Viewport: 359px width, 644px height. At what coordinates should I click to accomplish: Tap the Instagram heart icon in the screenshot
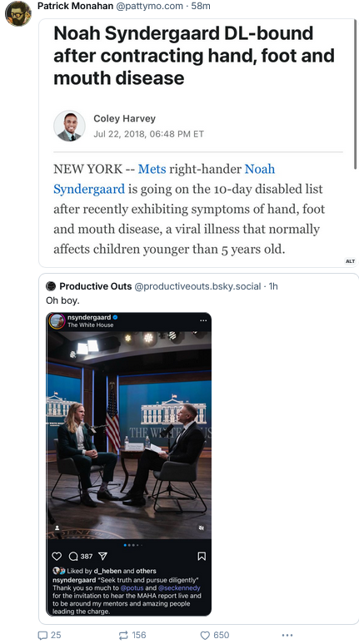(57, 556)
